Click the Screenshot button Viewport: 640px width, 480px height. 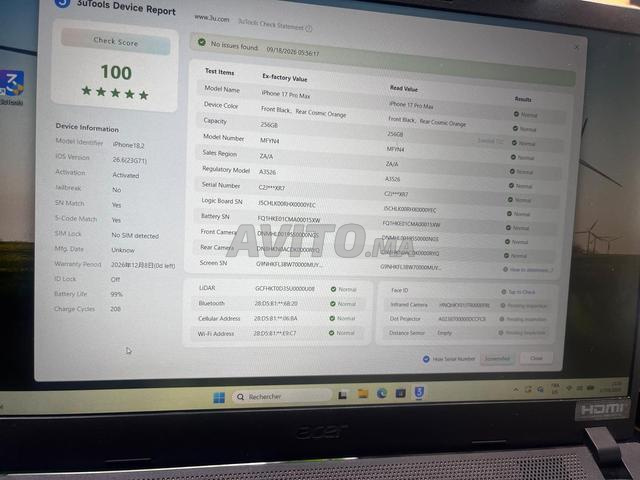coord(497,358)
